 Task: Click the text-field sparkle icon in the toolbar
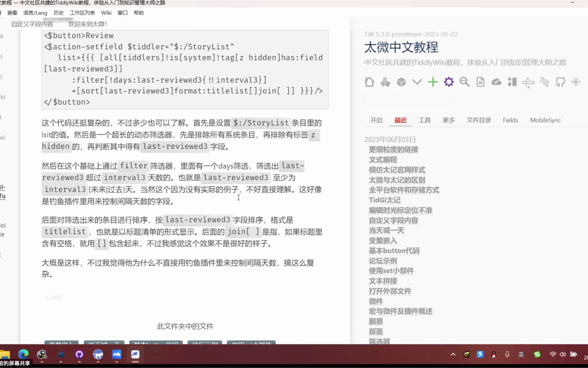pyautogui.click(x=528, y=82)
